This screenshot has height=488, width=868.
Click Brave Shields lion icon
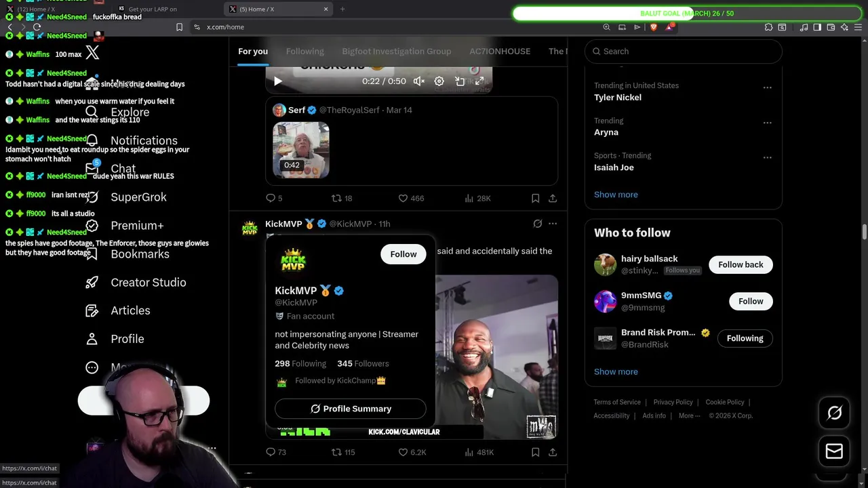(x=654, y=27)
